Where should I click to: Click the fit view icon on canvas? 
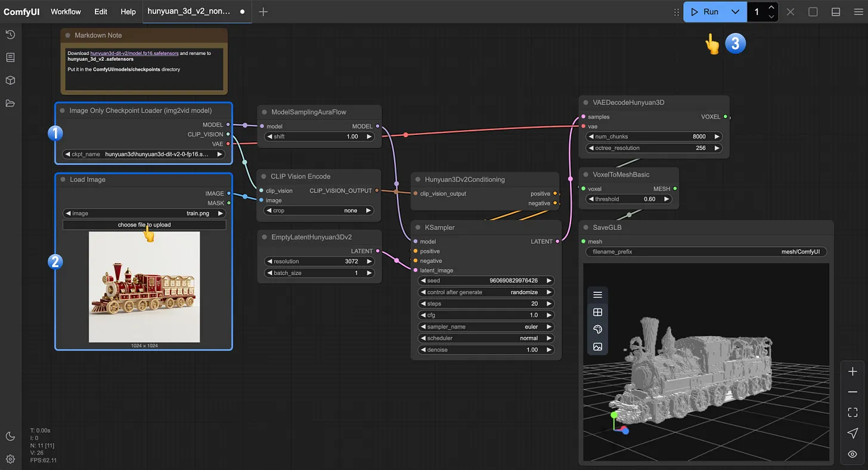[852, 412]
